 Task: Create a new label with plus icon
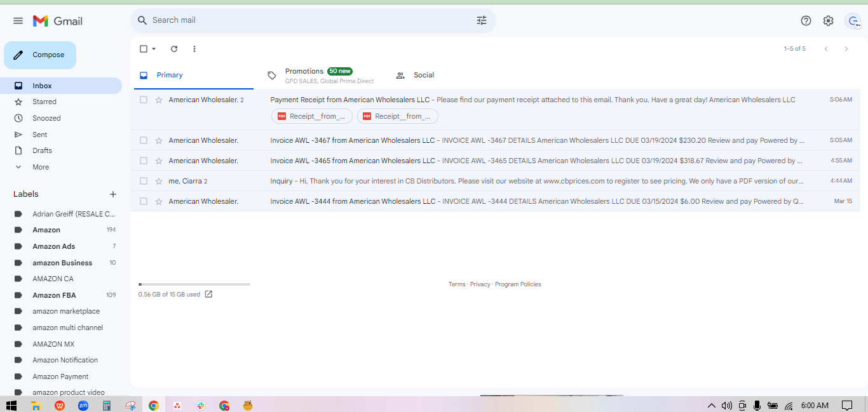[x=113, y=194]
